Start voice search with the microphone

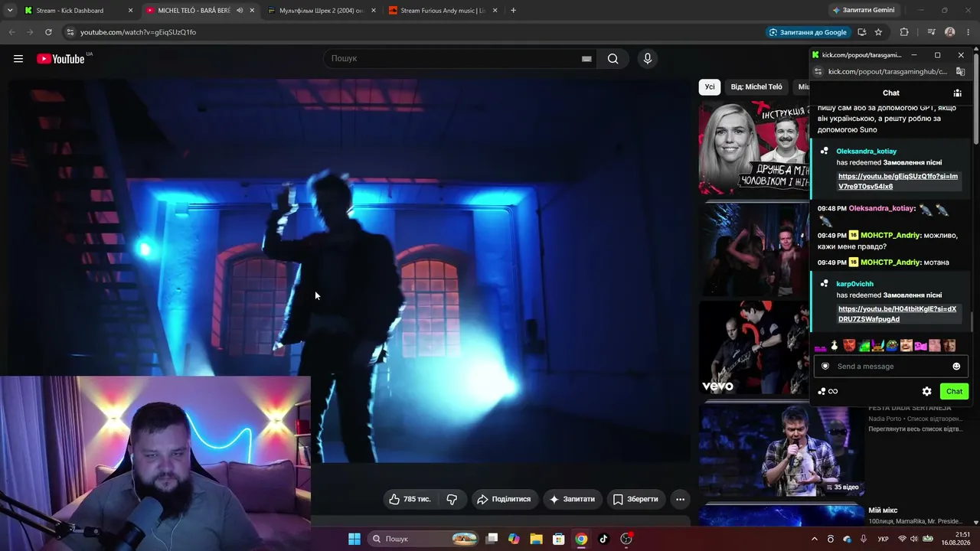click(x=648, y=59)
